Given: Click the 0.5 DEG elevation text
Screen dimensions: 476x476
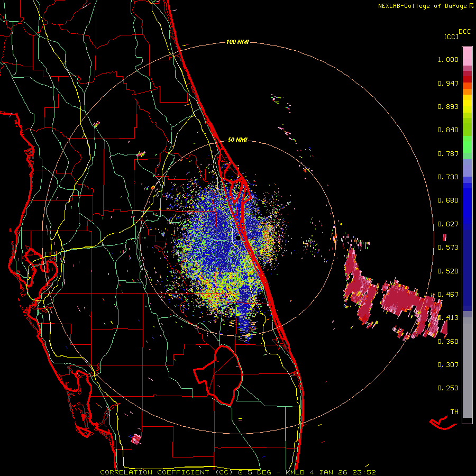Looking at the screenshot, I should (254, 472).
